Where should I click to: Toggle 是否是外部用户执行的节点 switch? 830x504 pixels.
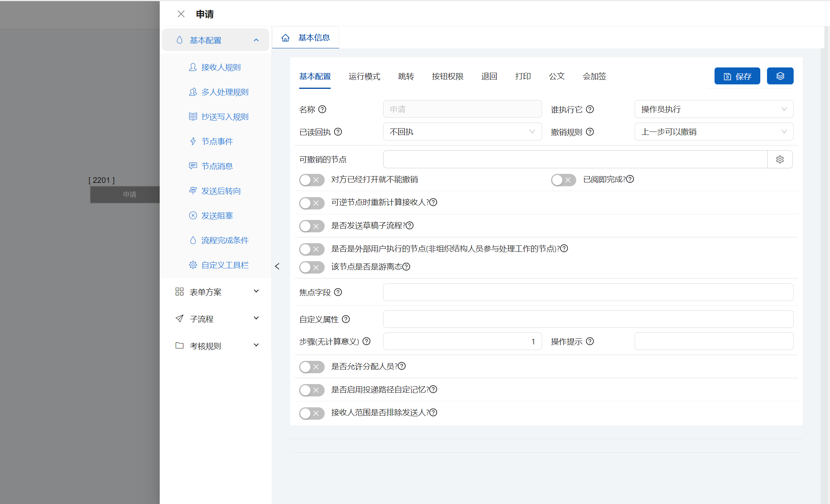312,249
